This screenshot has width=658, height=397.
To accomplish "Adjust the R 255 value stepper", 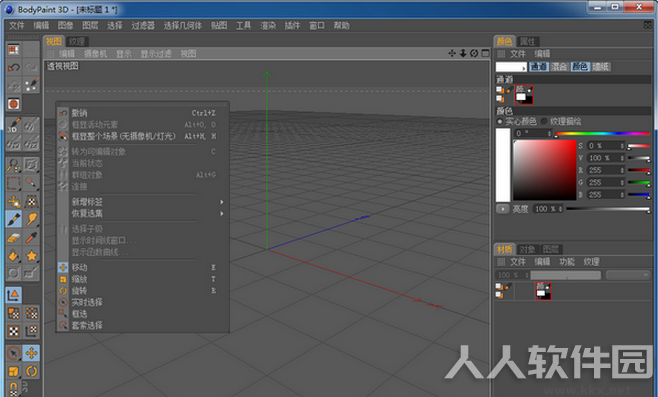I will pyautogui.click(x=622, y=170).
